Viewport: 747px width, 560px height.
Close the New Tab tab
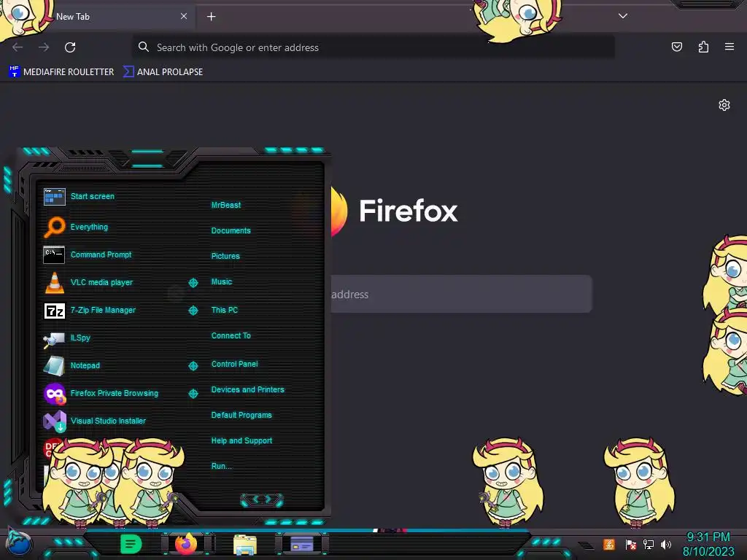pos(184,16)
